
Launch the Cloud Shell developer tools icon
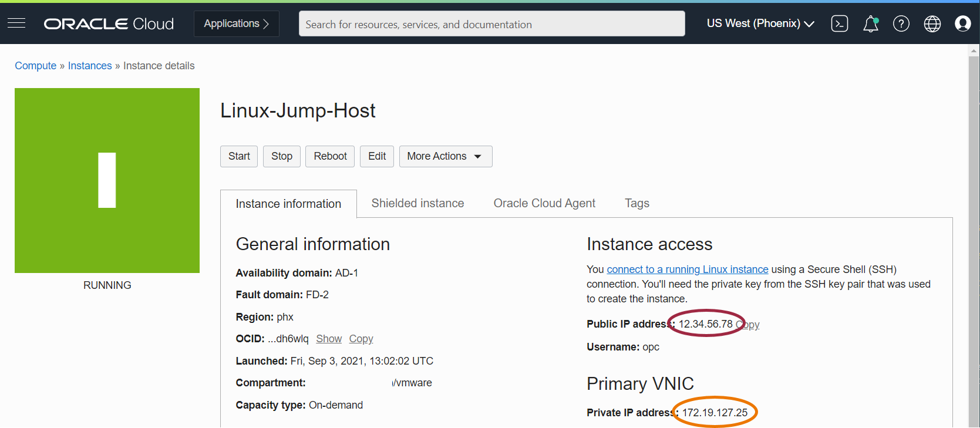(839, 23)
